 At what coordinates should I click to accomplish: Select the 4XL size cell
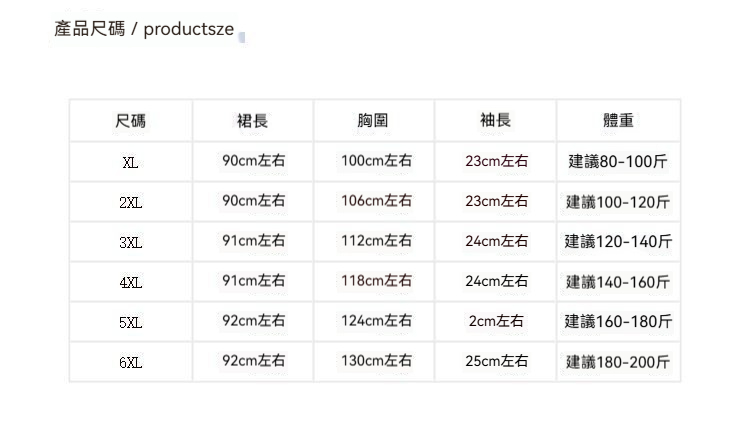click(x=131, y=282)
